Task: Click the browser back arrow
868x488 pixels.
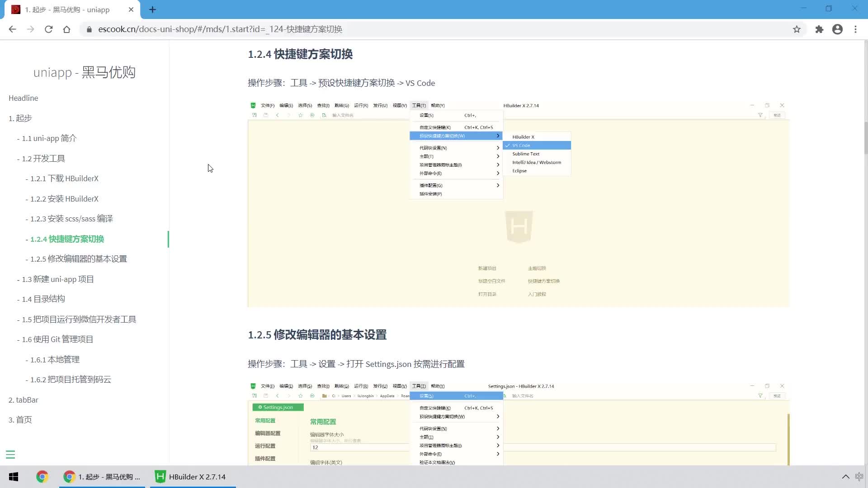Action: pyautogui.click(x=12, y=29)
